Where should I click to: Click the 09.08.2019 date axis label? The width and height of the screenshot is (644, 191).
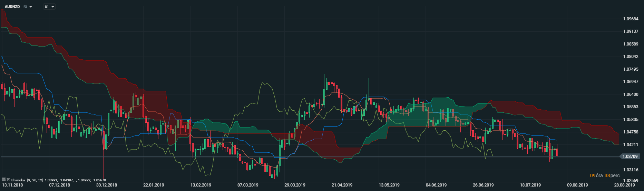click(577, 185)
